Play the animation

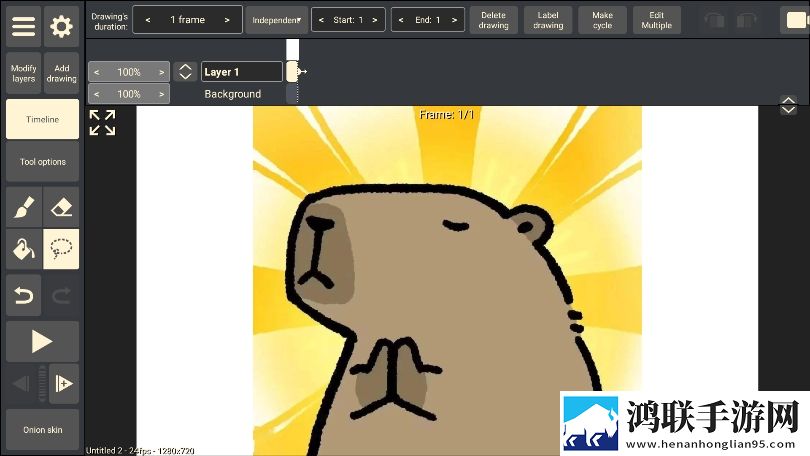[x=42, y=341]
